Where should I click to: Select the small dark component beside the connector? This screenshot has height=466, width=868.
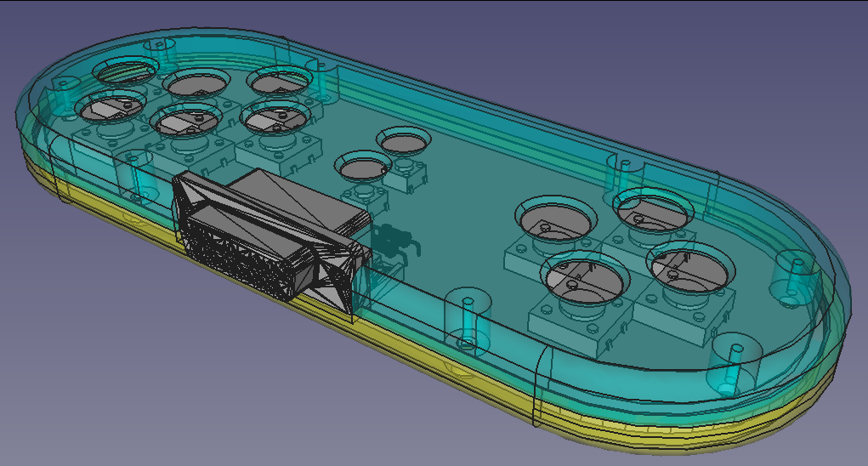396,239
